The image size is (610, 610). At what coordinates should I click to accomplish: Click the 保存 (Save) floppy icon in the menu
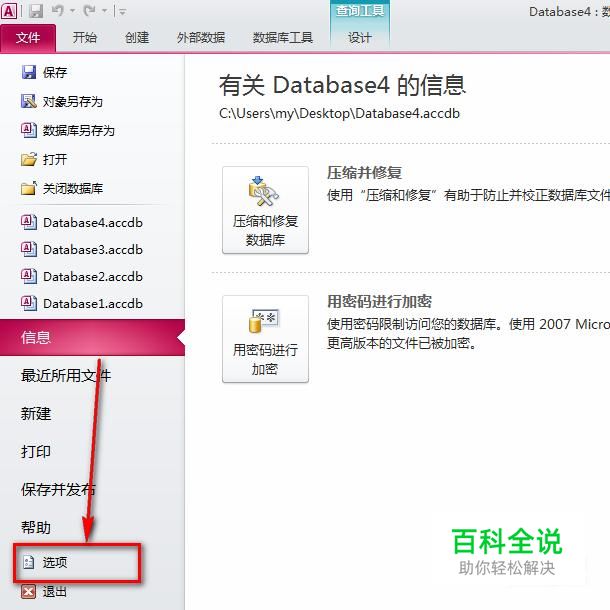coord(29,72)
